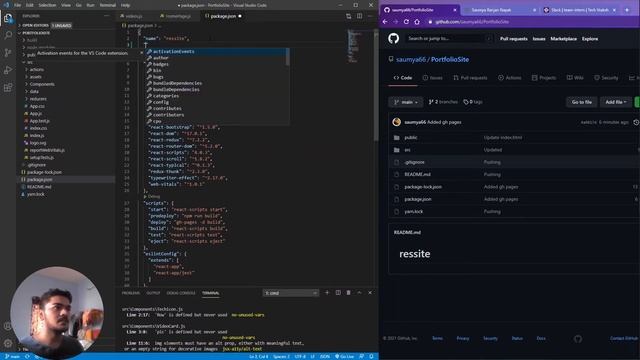The height and width of the screenshot is (360, 640).
Task: Open the Manage gear in VS Code activity bar
Action: 8,343
